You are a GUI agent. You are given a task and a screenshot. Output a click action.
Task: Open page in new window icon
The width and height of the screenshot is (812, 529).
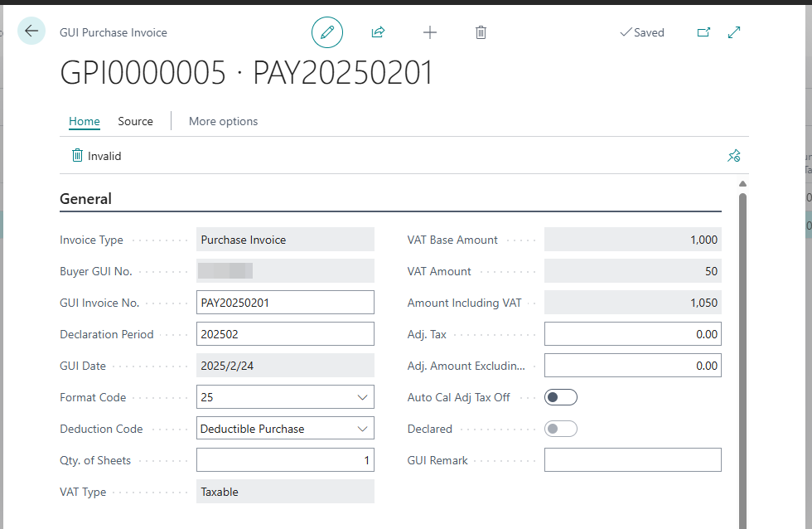coord(703,32)
